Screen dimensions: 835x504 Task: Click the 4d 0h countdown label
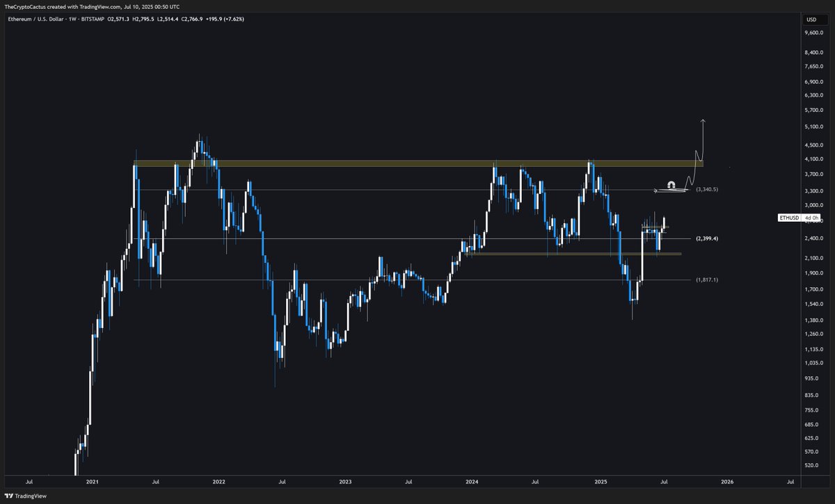[x=811, y=218]
